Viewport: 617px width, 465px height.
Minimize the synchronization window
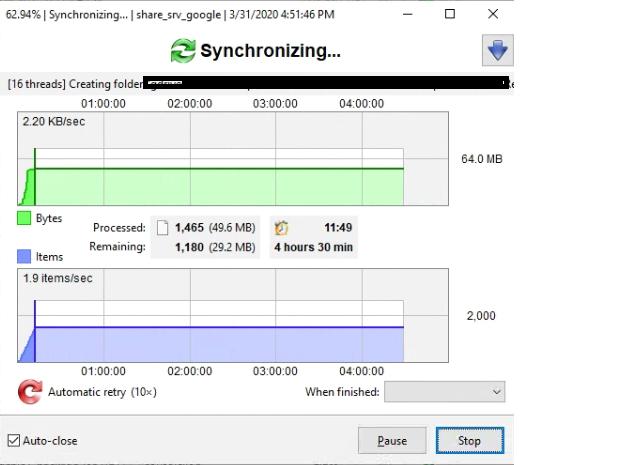click(408, 14)
